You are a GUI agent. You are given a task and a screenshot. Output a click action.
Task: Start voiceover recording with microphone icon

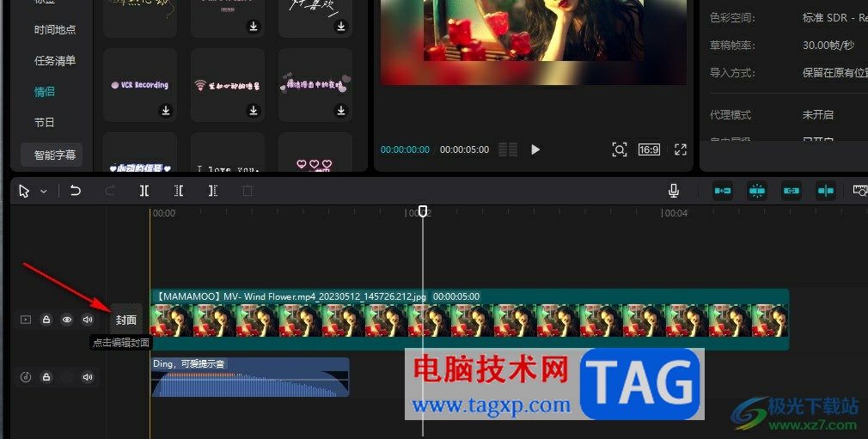click(674, 191)
